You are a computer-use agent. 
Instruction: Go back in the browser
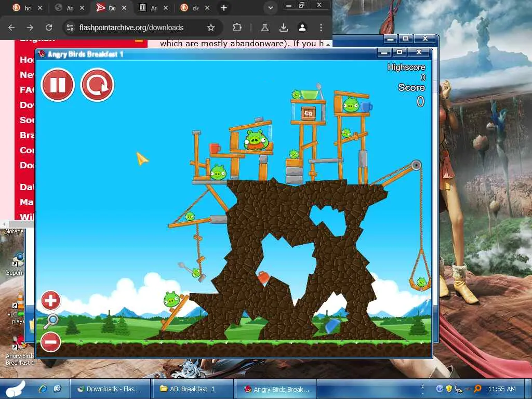[x=11, y=28]
